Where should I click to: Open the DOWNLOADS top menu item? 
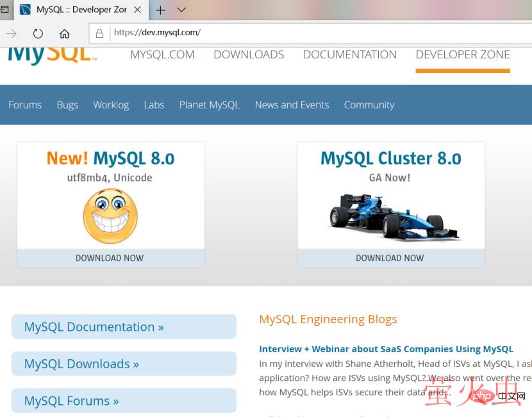tap(249, 55)
